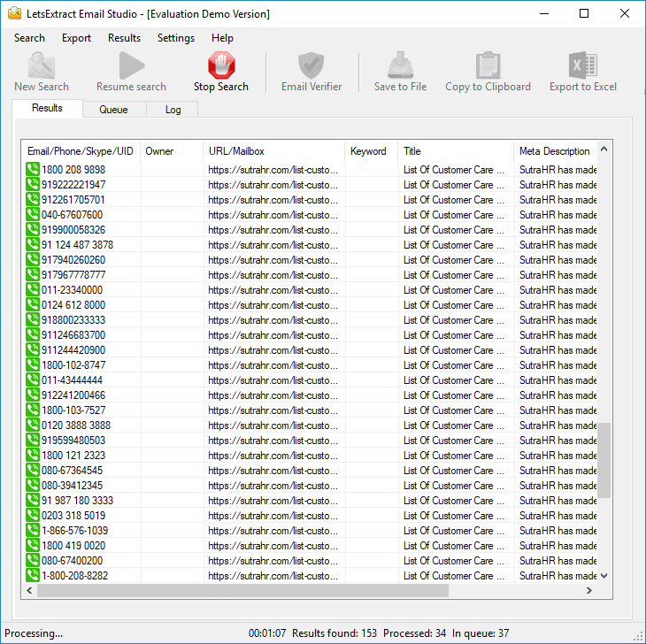Select the row 912241200466

click(311, 395)
